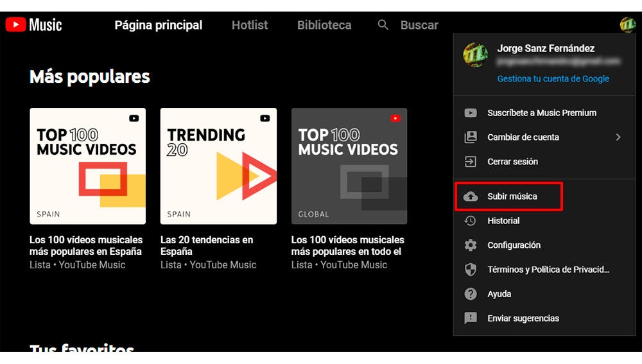
Task: Go to Página principal tab
Action: point(158,25)
